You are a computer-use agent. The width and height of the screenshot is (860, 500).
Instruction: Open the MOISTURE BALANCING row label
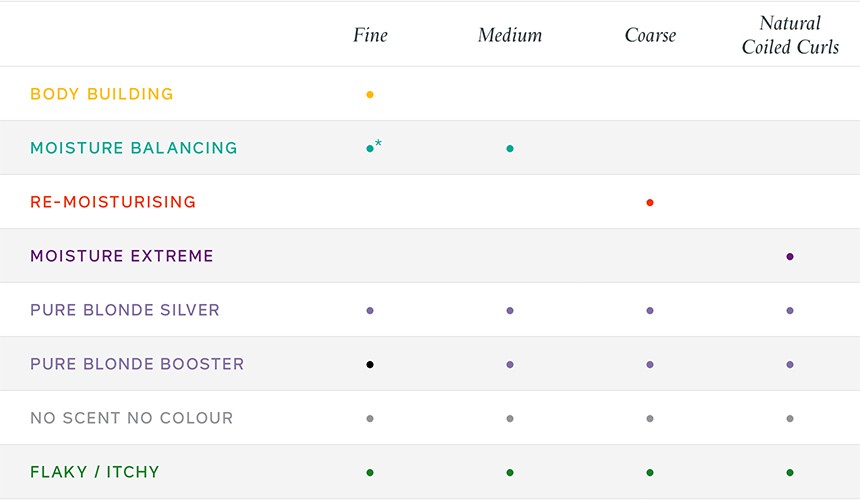pyautogui.click(x=134, y=148)
